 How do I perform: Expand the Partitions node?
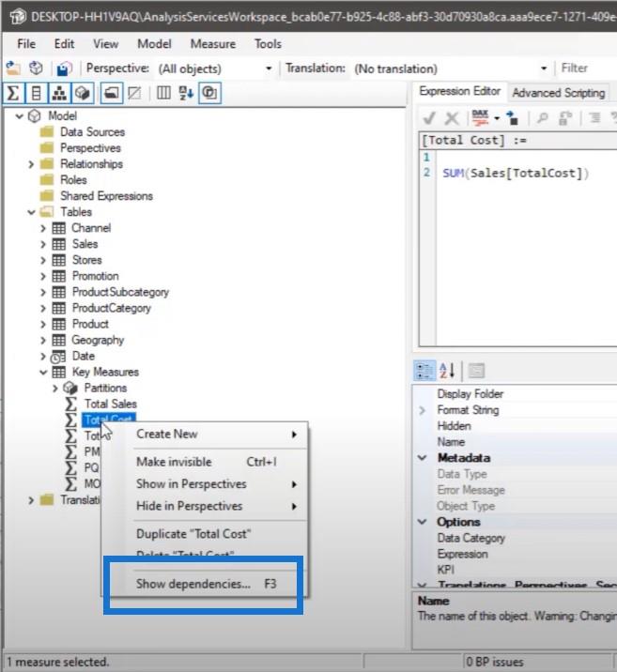click(x=54, y=389)
